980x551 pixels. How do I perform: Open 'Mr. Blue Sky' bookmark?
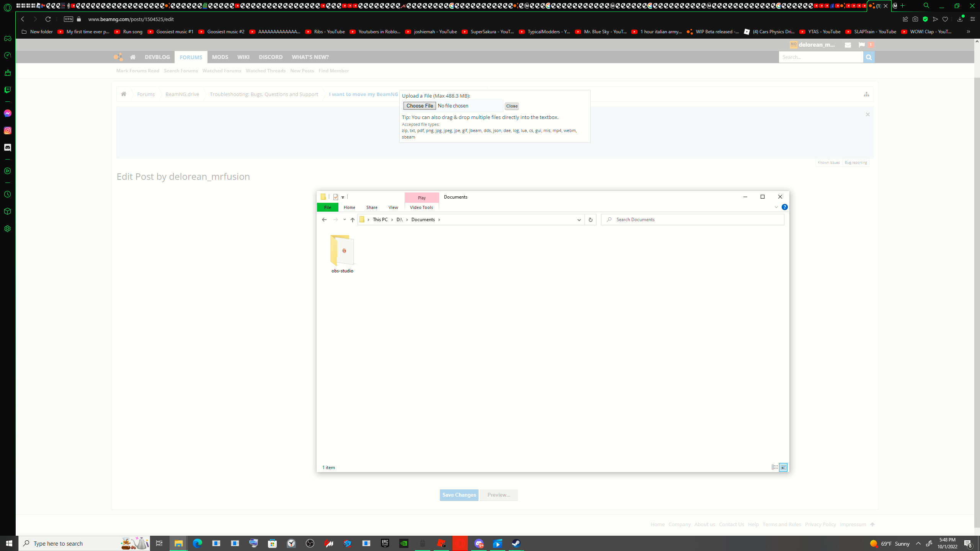pos(601,32)
